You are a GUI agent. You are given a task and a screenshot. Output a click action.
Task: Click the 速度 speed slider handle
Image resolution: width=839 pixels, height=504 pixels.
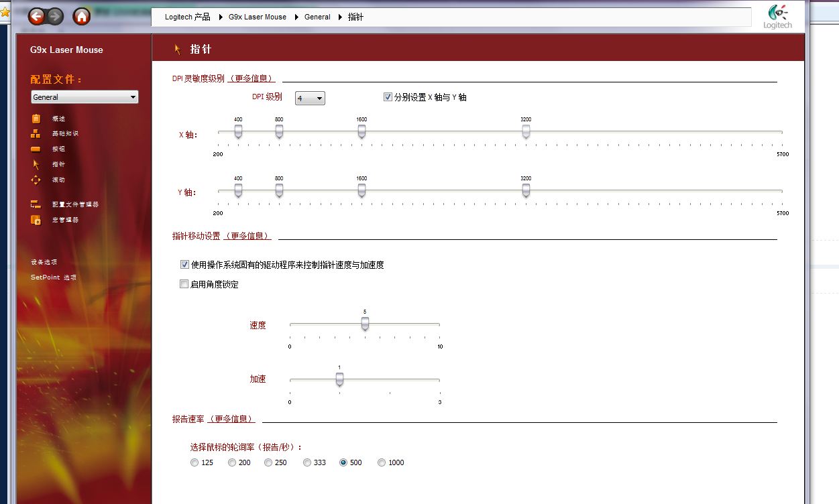pyautogui.click(x=365, y=324)
